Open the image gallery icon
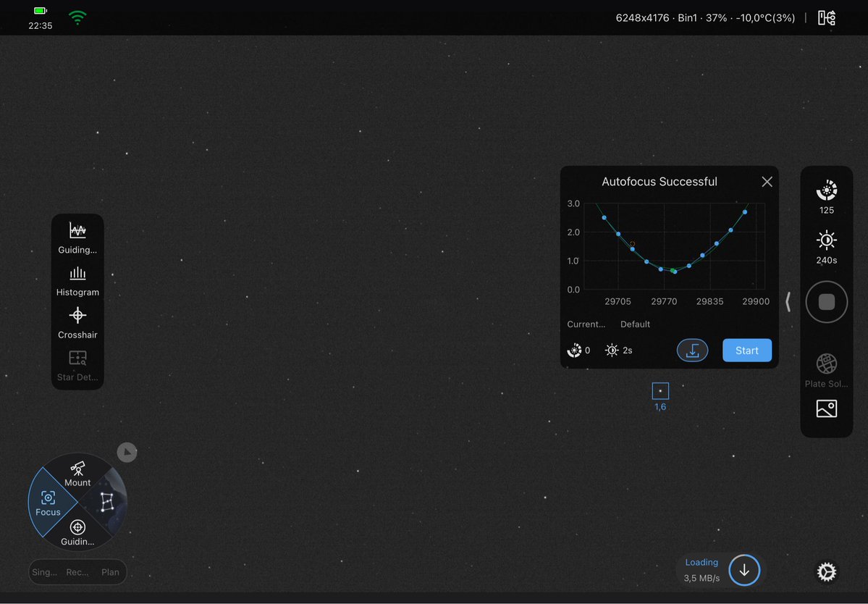 click(827, 409)
